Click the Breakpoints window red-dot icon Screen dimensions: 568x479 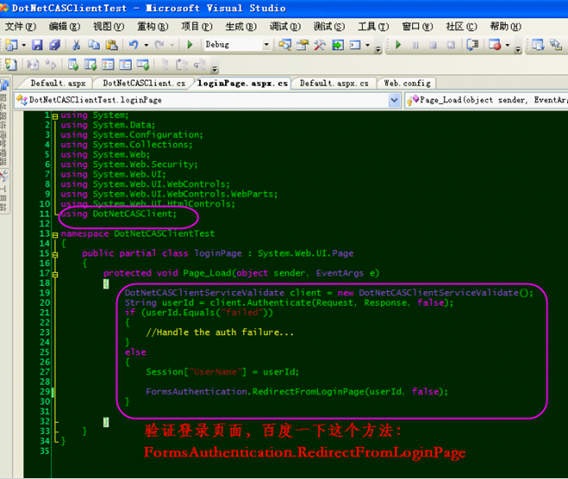pos(494,45)
